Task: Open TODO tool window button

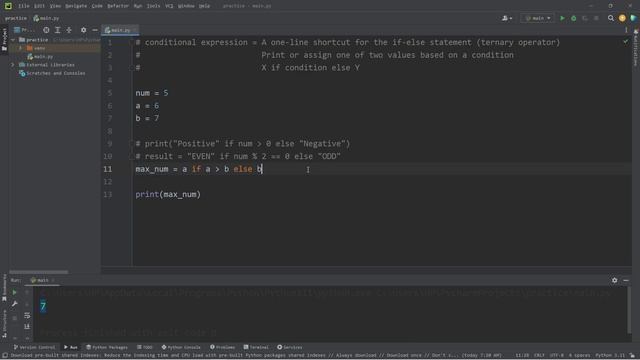Action: pos(145,347)
